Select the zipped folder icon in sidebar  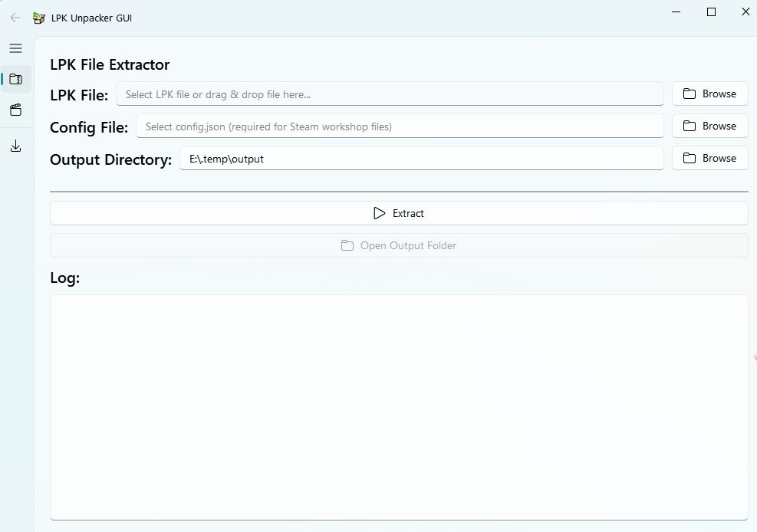tap(15, 79)
